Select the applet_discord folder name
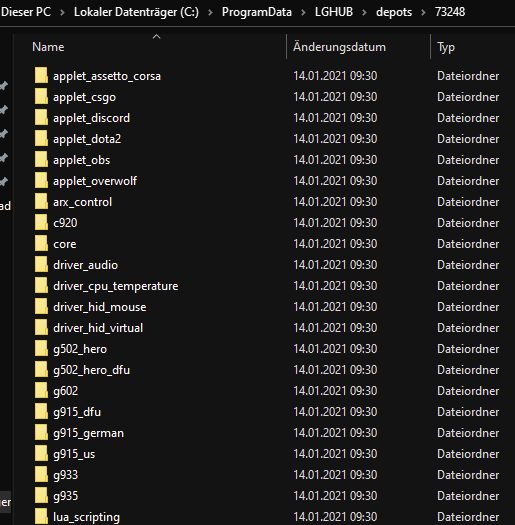515x525 pixels. click(x=91, y=118)
